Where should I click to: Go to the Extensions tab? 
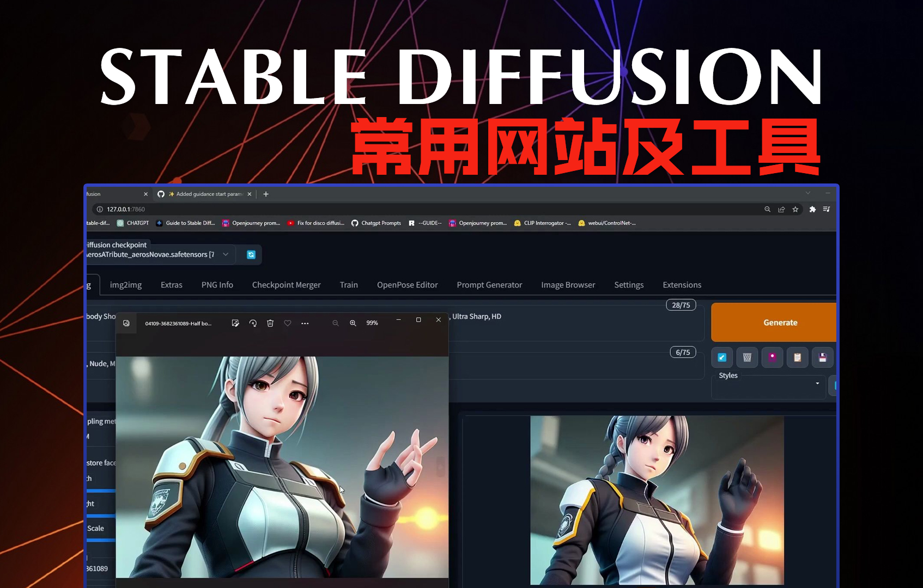click(682, 285)
